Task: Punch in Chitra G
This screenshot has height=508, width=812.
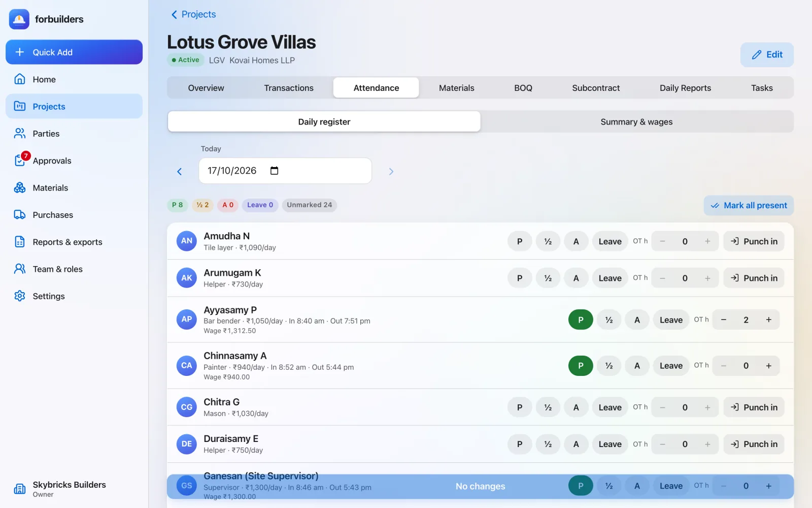Action: [754, 407]
